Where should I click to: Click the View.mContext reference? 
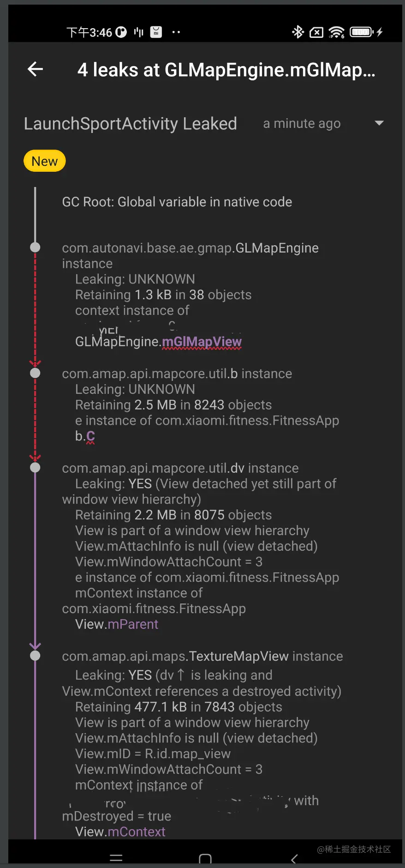[x=136, y=832]
